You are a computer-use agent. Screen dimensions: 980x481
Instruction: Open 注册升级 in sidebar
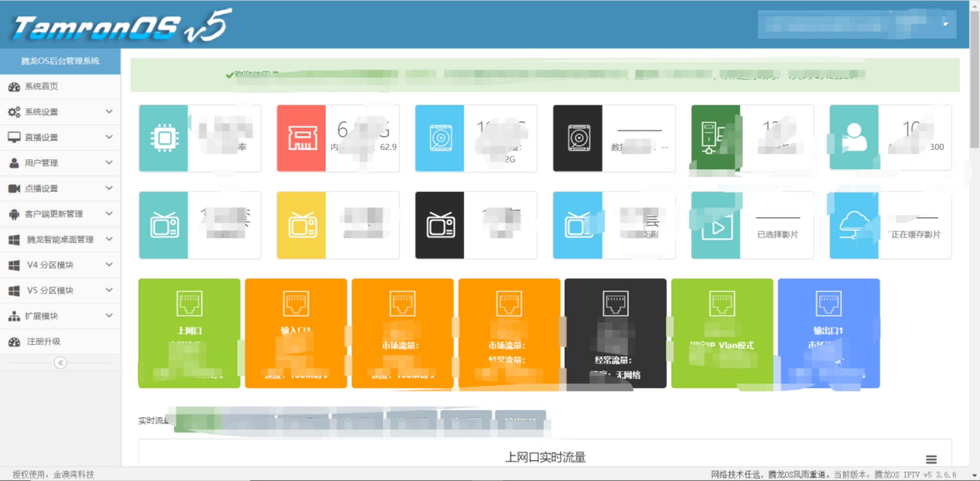(43, 342)
